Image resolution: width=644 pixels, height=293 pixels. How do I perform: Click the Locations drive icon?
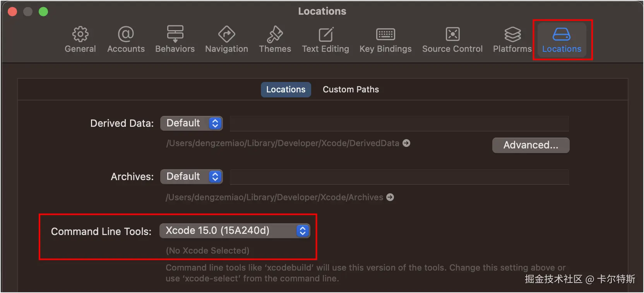562,35
